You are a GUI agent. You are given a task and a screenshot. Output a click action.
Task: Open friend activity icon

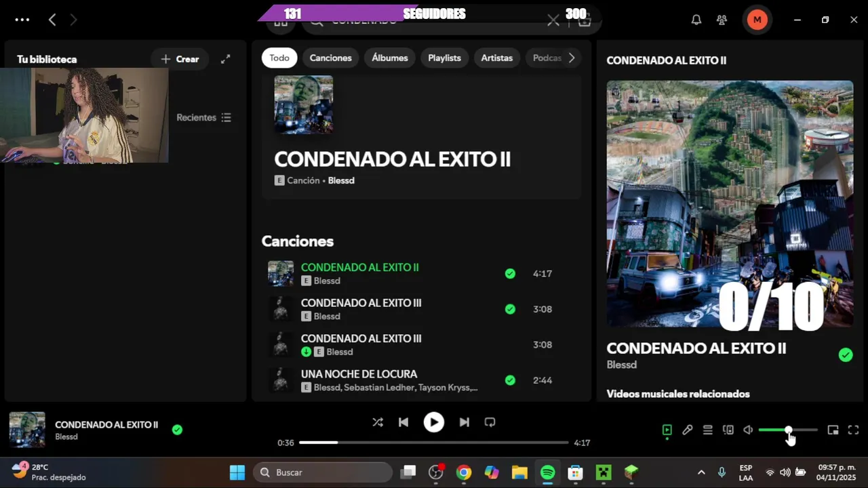click(722, 20)
